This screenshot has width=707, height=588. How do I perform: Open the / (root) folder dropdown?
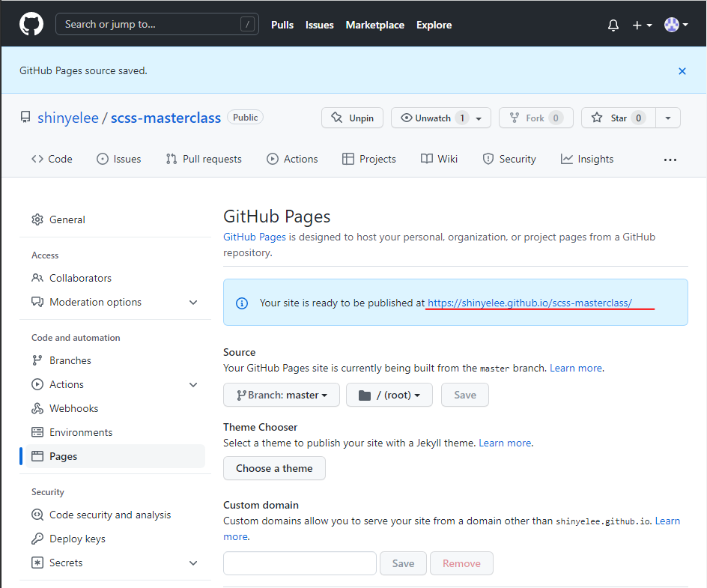389,395
